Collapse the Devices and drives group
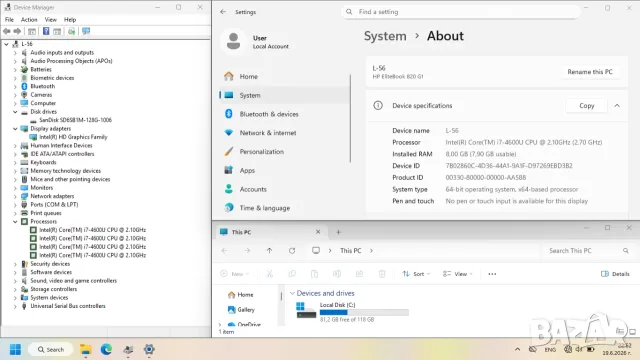The image size is (640, 360). pos(292,293)
